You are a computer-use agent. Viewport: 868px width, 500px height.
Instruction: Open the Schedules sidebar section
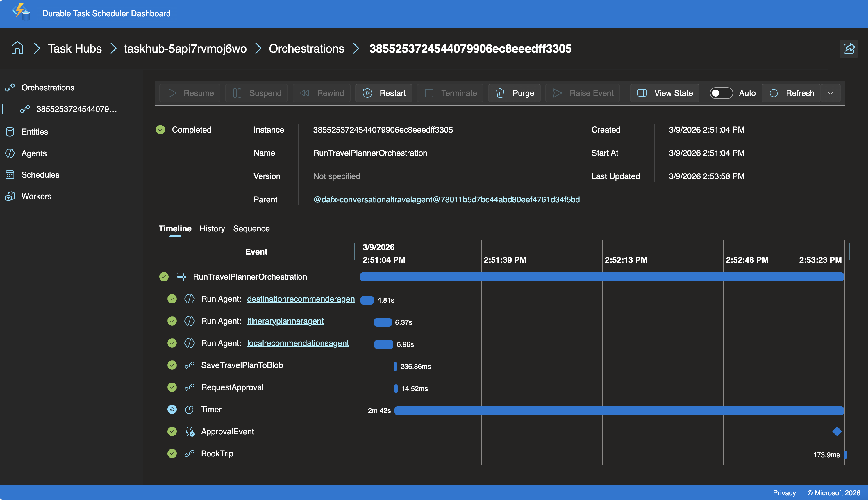tap(40, 175)
